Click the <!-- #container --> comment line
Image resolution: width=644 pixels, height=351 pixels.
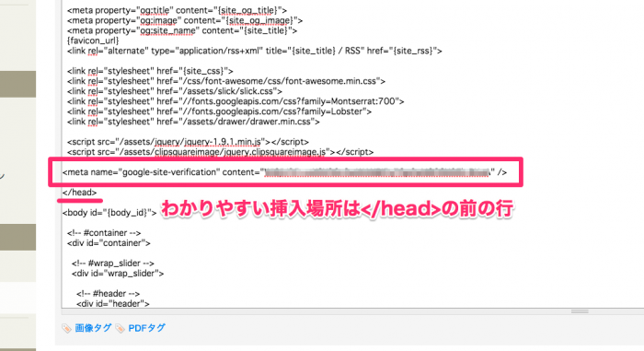tap(104, 233)
